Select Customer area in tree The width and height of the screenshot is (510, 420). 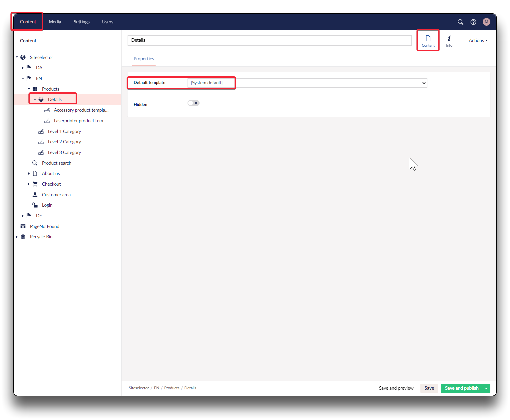click(56, 195)
